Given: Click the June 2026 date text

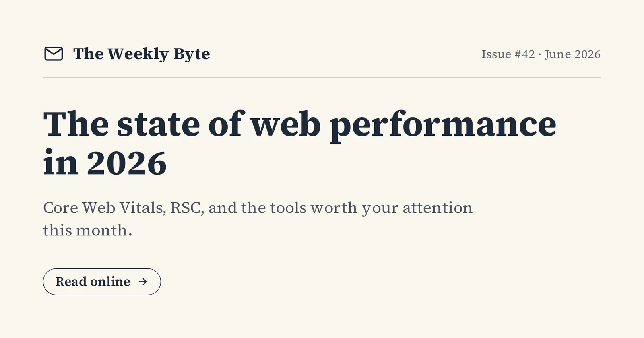Looking at the screenshot, I should point(572,54).
